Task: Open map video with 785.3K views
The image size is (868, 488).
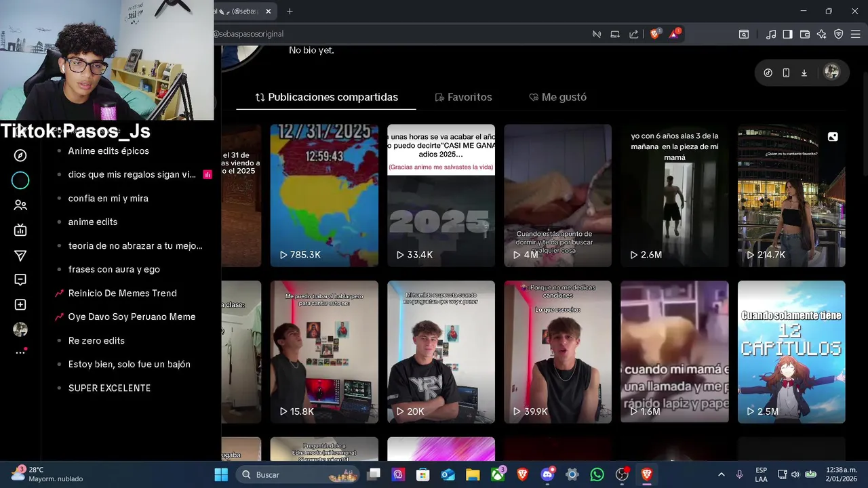Action: (324, 196)
